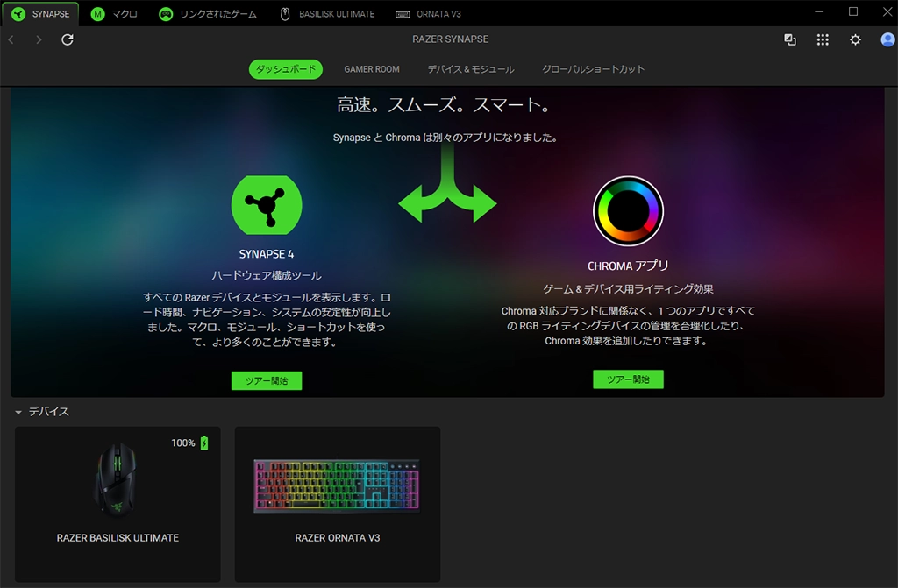Image resolution: width=898 pixels, height=588 pixels.
Task: Open the リンクされたゲーム tab
Action: pos(208,14)
